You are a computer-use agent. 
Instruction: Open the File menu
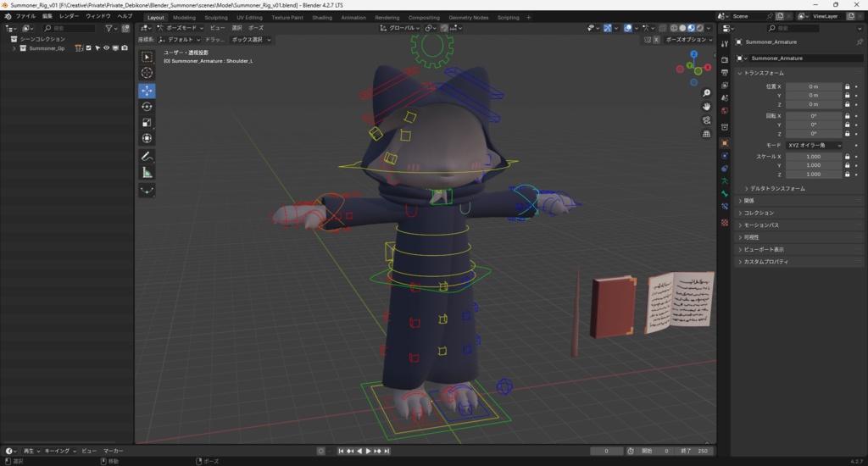click(x=25, y=17)
